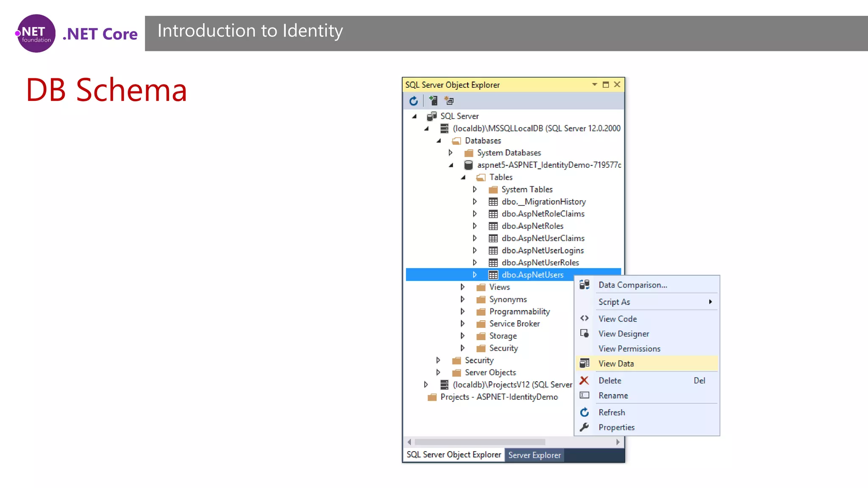
Task: Expand the dbo.AspNetRoles table arrow
Action: 475,226
